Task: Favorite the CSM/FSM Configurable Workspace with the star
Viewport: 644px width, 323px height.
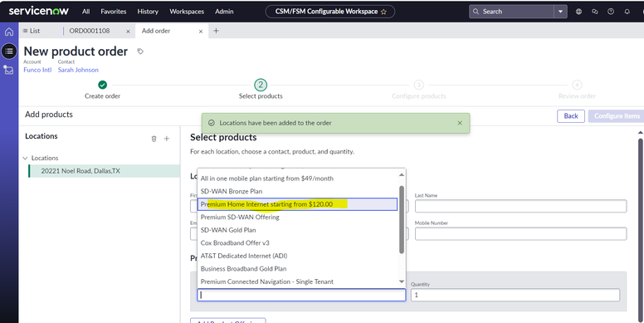Action: coord(383,12)
